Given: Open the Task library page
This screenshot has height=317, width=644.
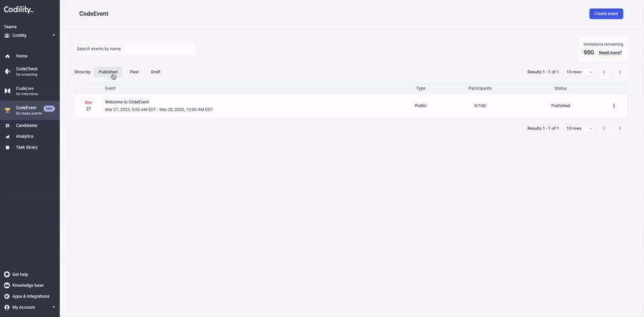Looking at the screenshot, I should pyautogui.click(x=27, y=147).
